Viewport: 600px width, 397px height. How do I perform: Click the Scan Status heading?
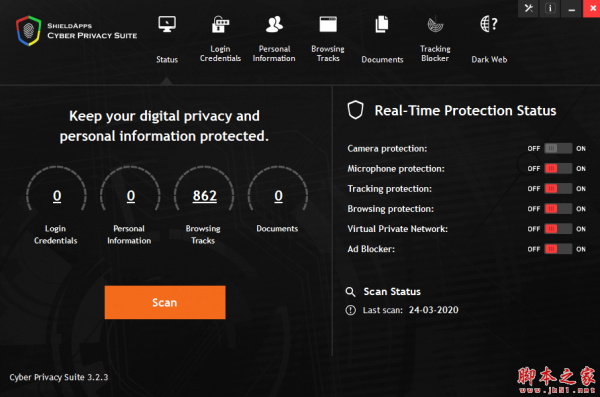[392, 292]
